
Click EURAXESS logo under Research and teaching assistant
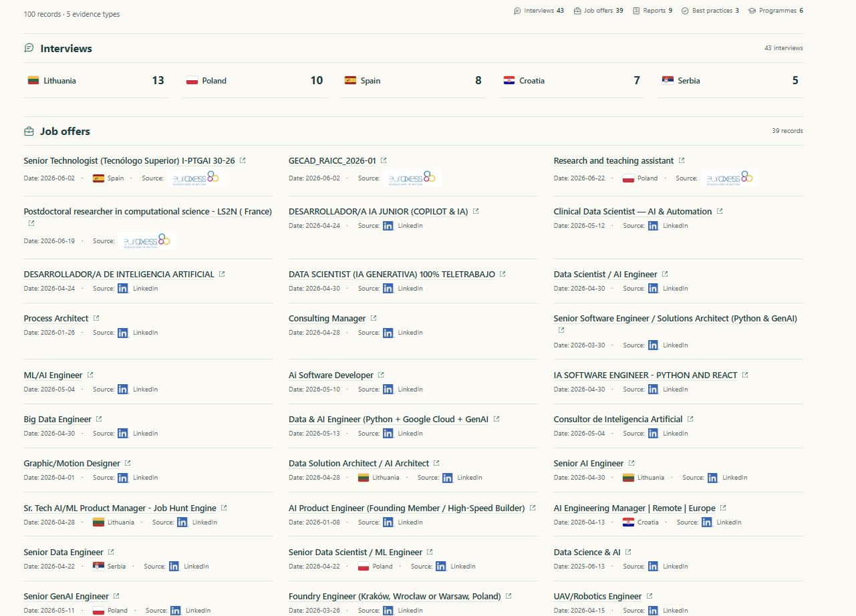tap(731, 178)
